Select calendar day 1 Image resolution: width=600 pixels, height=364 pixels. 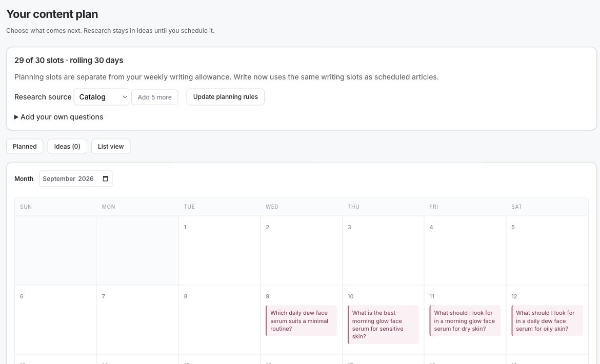click(219, 250)
